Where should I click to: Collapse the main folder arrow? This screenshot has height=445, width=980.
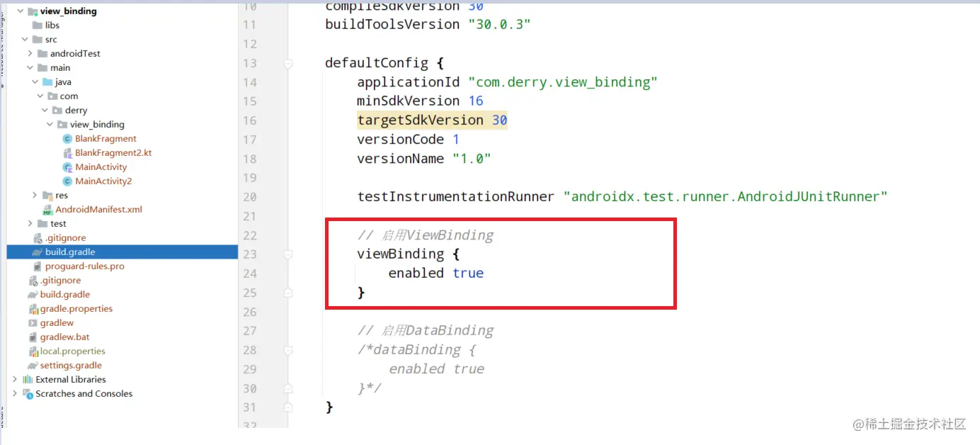point(30,68)
